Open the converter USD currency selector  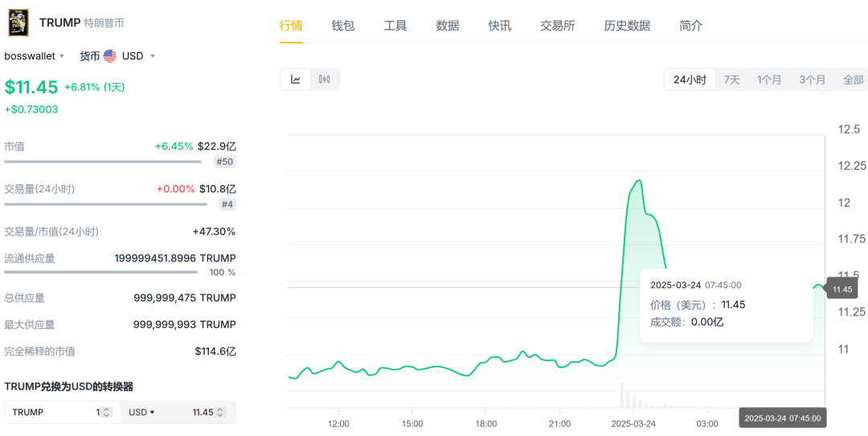click(141, 412)
